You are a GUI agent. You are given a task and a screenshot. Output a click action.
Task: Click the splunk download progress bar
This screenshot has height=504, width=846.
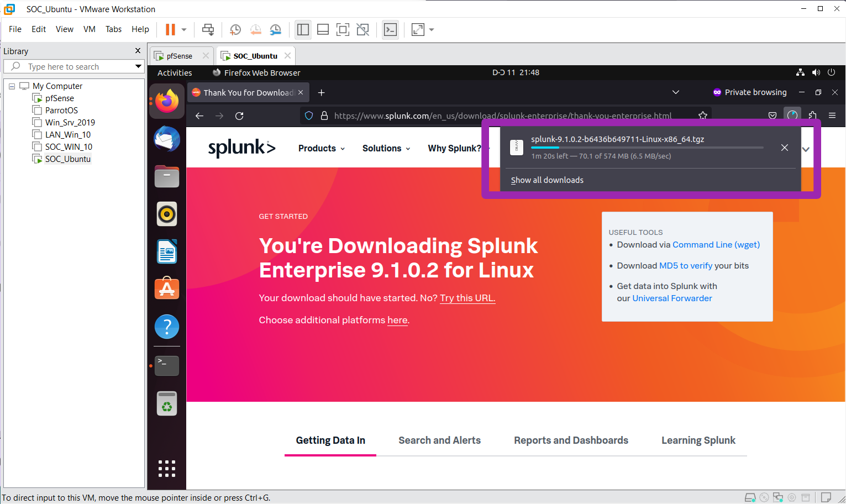pos(647,148)
